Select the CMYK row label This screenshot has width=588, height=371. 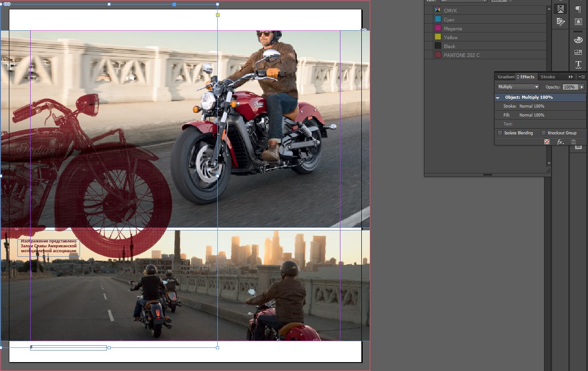tap(450, 11)
